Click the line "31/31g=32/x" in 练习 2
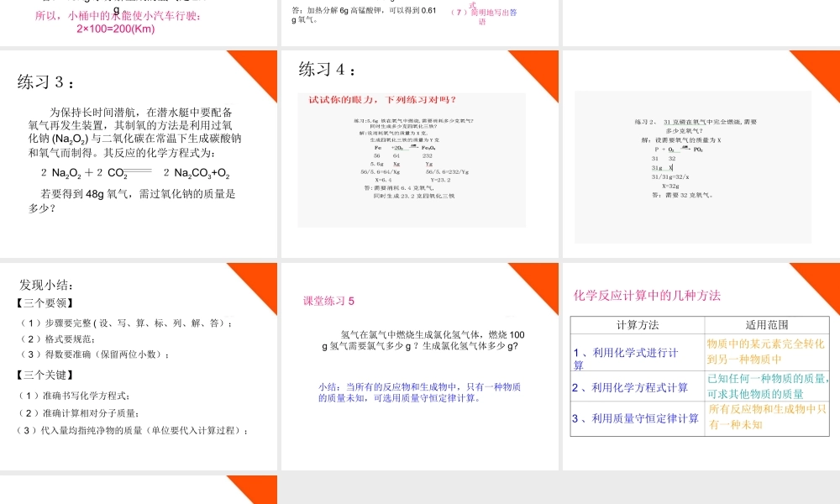 [x=670, y=176]
